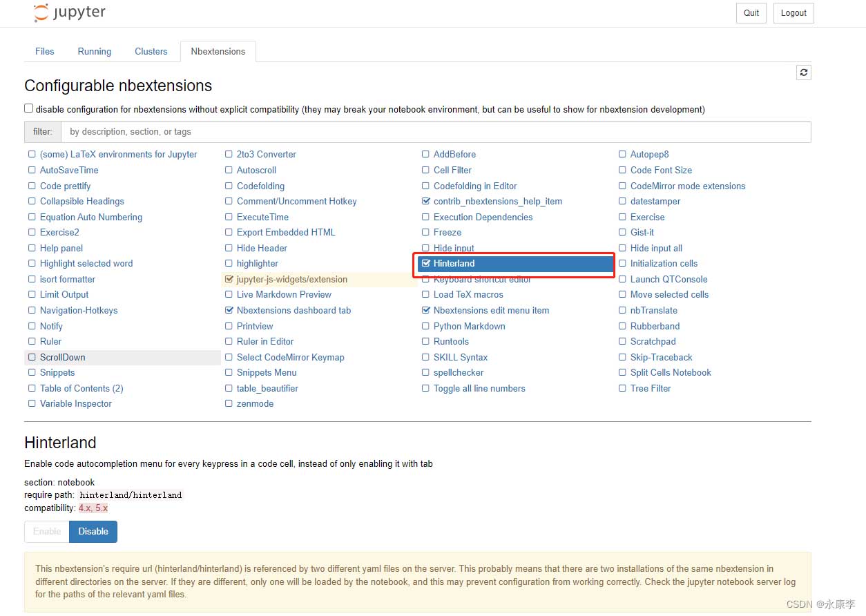
Task: Select the Initialization cells extension
Action: click(x=664, y=264)
